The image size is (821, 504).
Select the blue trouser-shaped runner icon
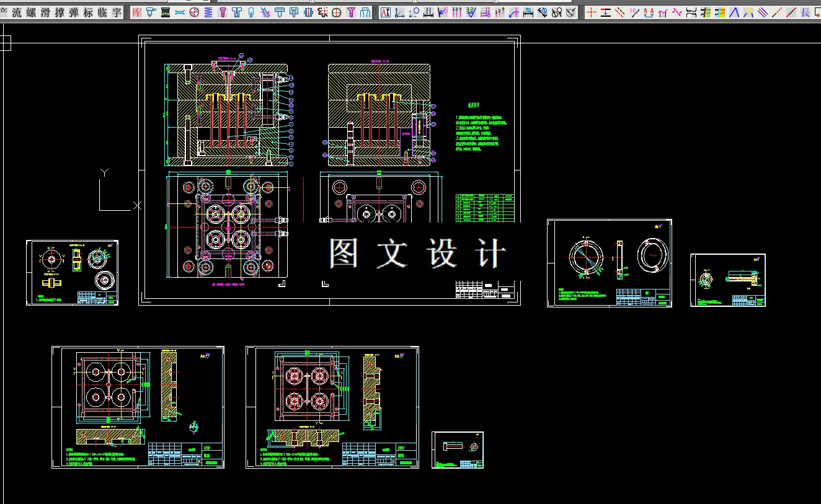[x=365, y=12]
